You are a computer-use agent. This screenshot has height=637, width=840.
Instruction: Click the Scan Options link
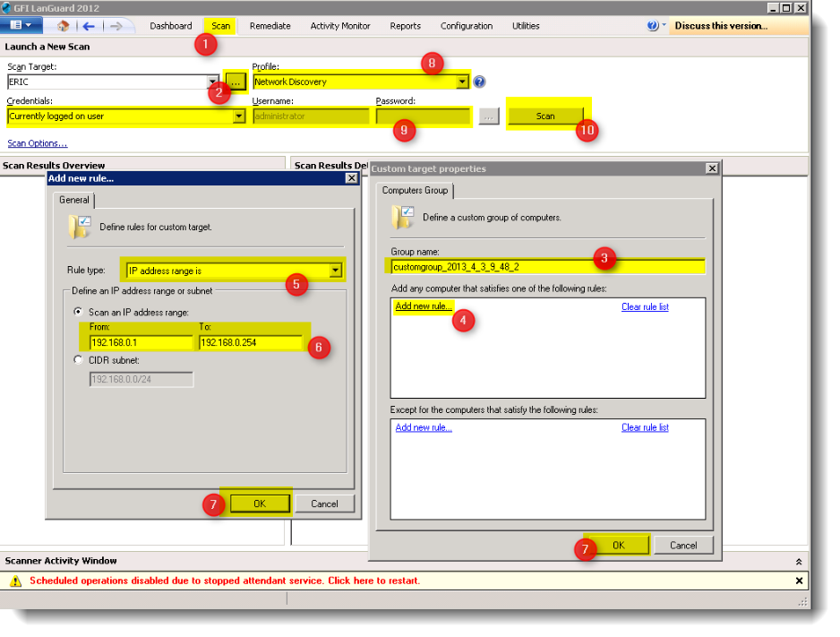coord(37,143)
